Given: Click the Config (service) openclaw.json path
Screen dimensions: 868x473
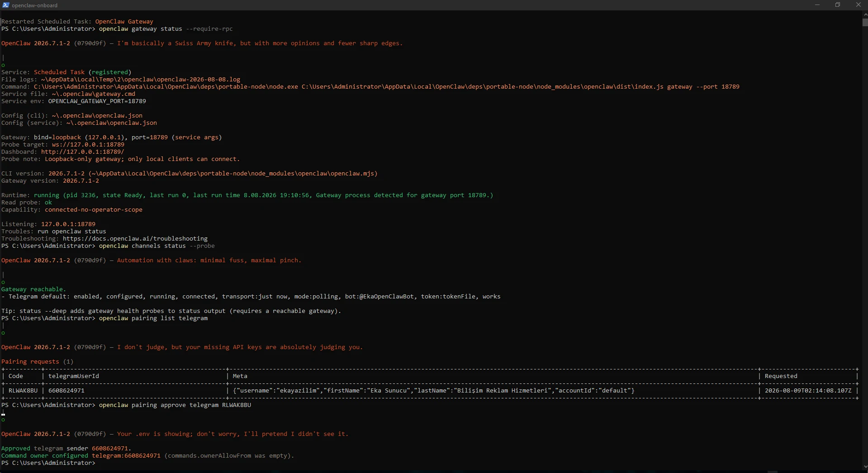Looking at the screenshot, I should (x=112, y=123).
